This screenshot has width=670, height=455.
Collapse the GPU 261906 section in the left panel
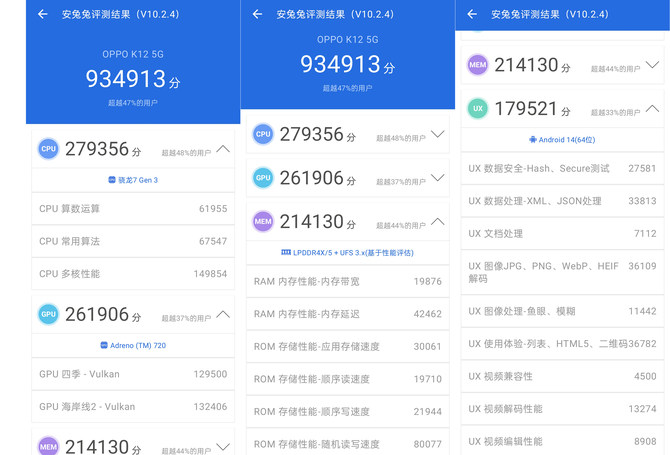click(x=223, y=314)
